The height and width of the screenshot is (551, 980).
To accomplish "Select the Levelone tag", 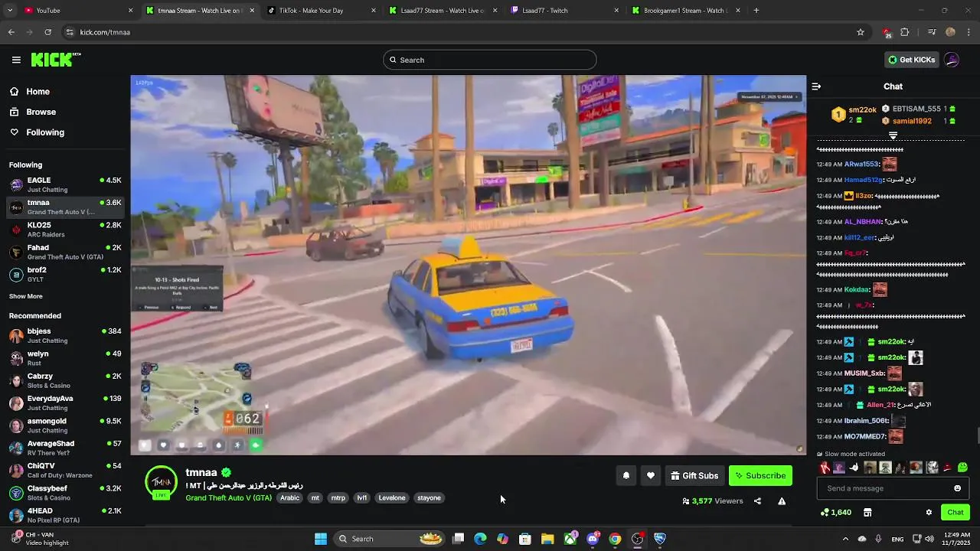I will coord(391,497).
